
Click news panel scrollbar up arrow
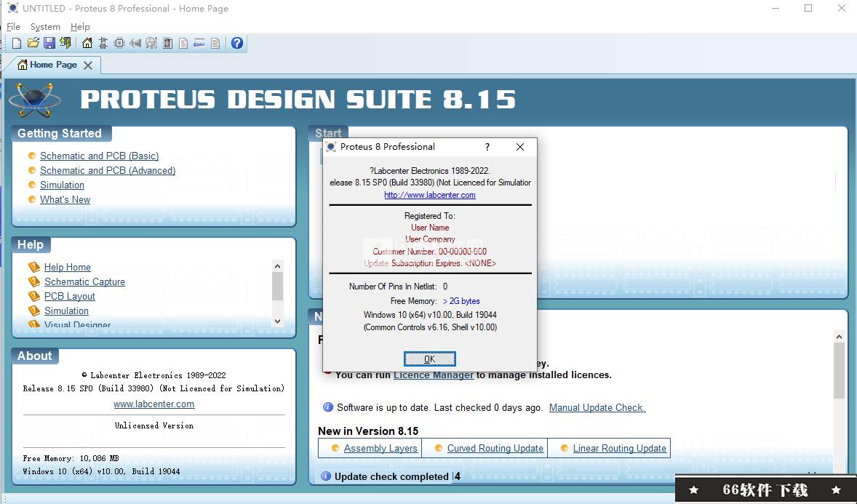coord(839,337)
